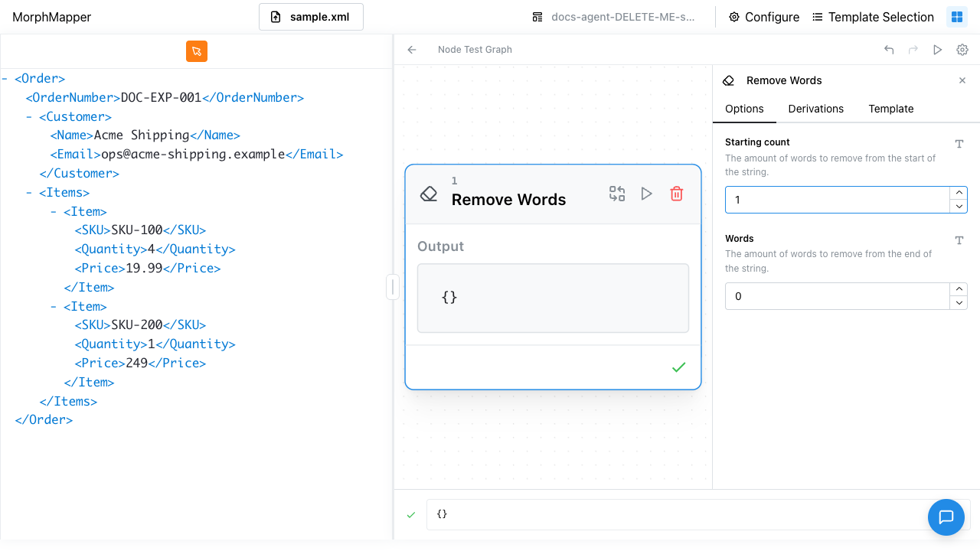Toggle text mode for Starting count
The width and height of the screenshot is (980, 551).
coord(959,144)
